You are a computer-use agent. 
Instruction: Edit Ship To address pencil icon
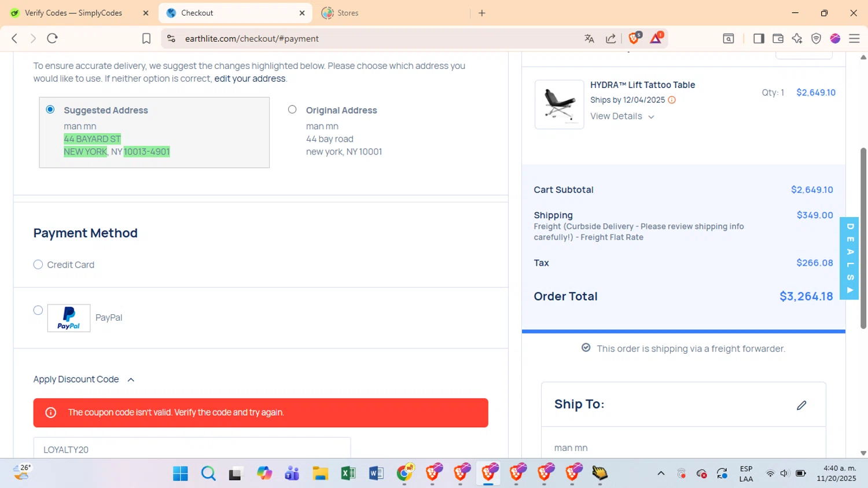pyautogui.click(x=801, y=405)
